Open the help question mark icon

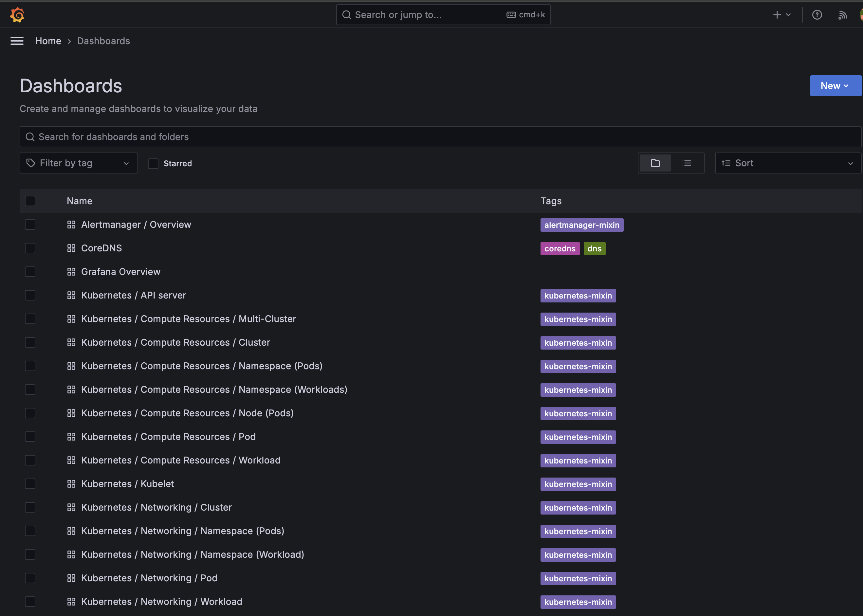(817, 15)
